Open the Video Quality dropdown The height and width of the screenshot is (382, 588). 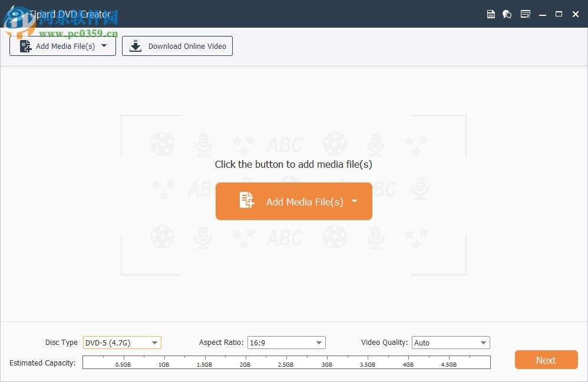[x=483, y=343]
